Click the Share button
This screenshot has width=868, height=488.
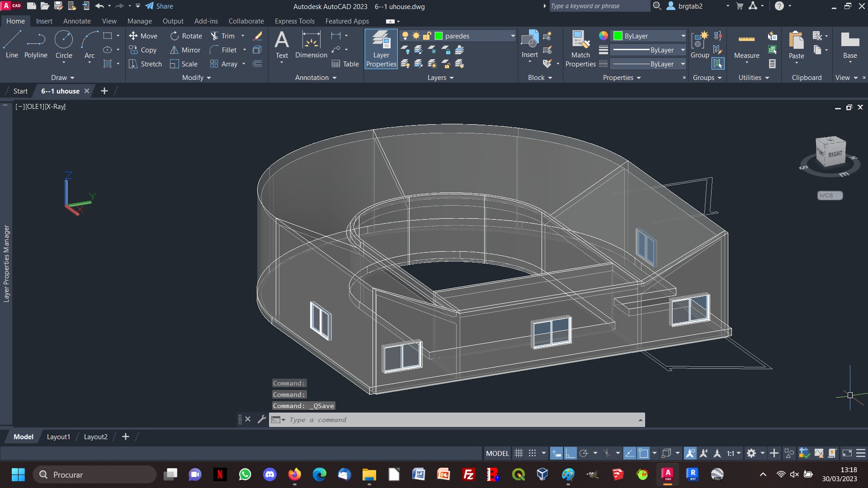point(159,6)
